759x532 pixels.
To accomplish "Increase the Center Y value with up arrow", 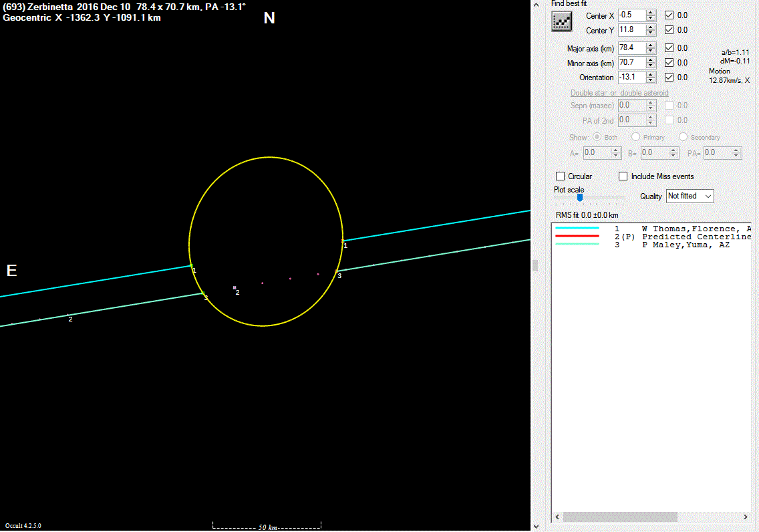I will (x=651, y=27).
